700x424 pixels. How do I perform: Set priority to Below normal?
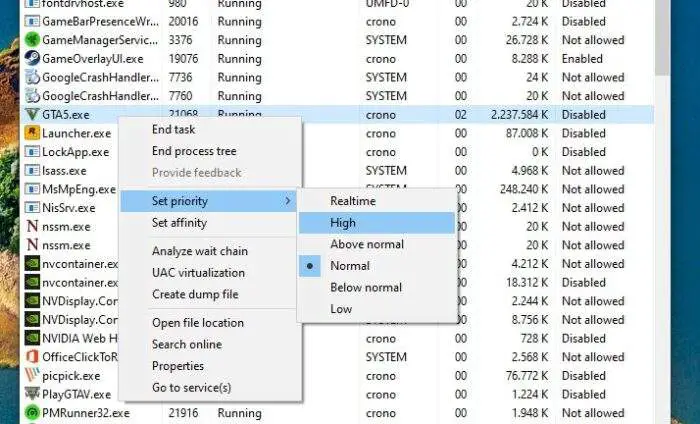(x=366, y=287)
